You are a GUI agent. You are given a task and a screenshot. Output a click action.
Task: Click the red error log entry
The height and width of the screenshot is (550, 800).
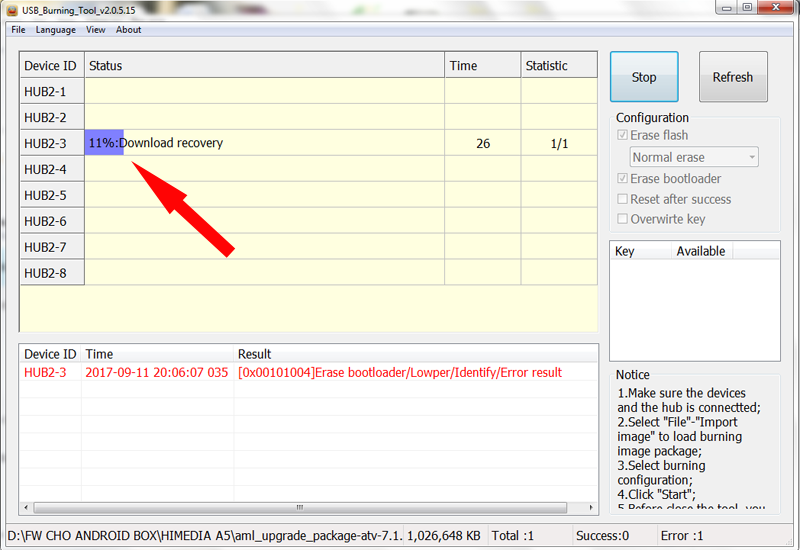(399, 373)
